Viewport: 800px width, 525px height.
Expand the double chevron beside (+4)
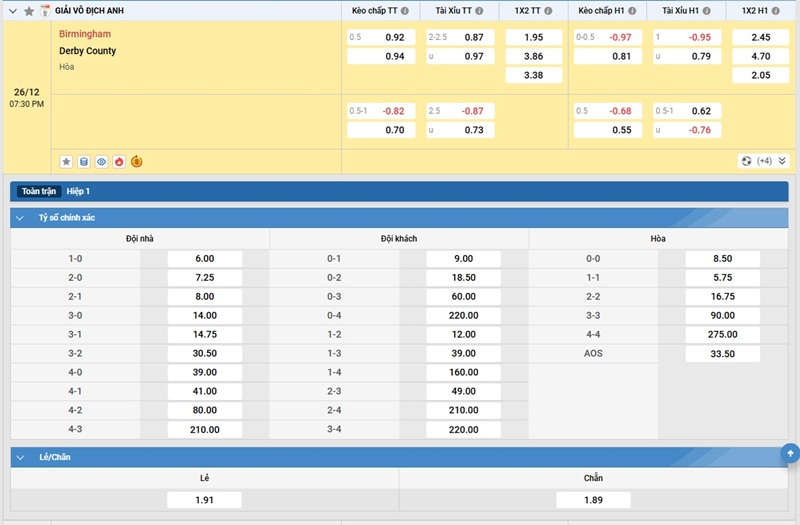pos(782,161)
